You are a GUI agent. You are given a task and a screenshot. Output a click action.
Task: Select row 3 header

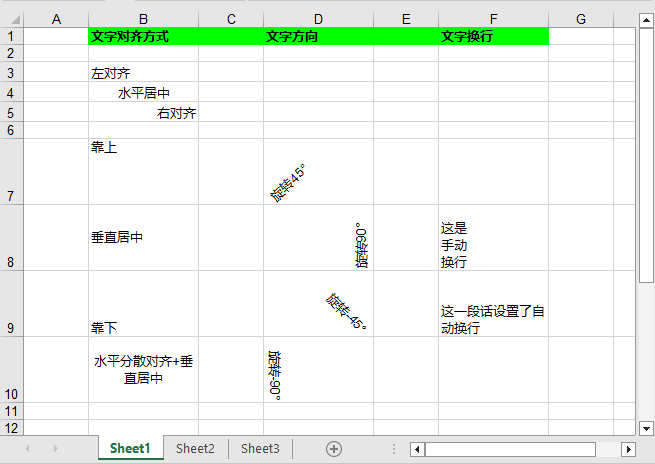[x=11, y=72]
